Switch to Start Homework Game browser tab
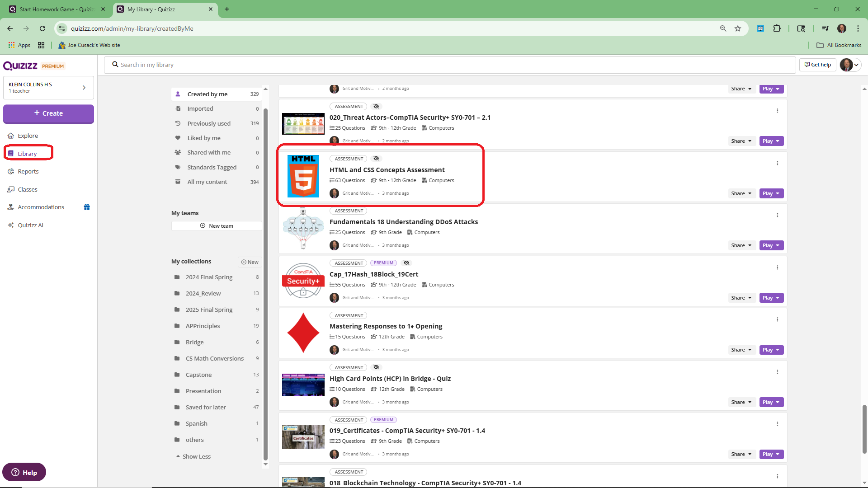 [57, 9]
